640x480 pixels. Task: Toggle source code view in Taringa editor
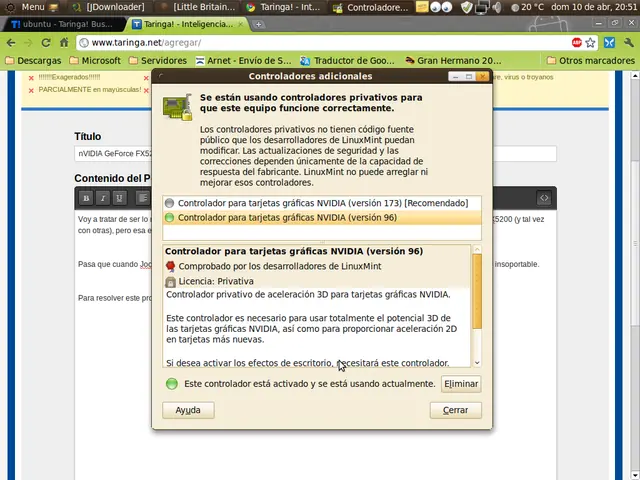click(544, 198)
